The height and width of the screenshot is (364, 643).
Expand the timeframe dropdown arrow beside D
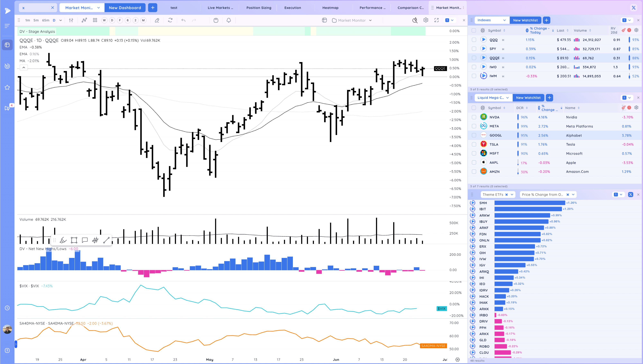coord(60,20)
